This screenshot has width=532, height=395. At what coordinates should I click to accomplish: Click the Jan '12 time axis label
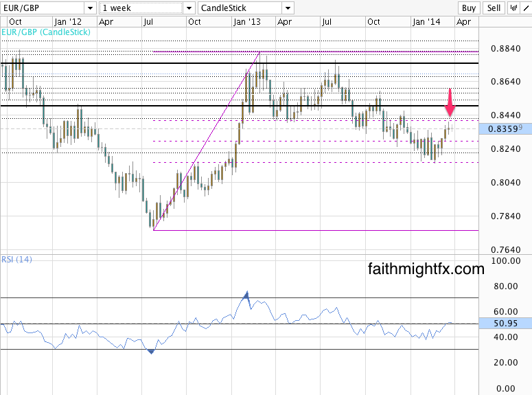68,22
